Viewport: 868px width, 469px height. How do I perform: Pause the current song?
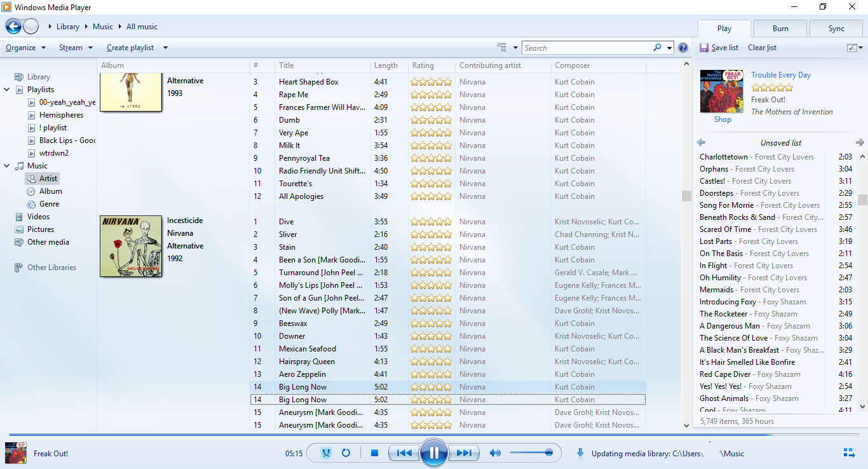[x=434, y=453]
